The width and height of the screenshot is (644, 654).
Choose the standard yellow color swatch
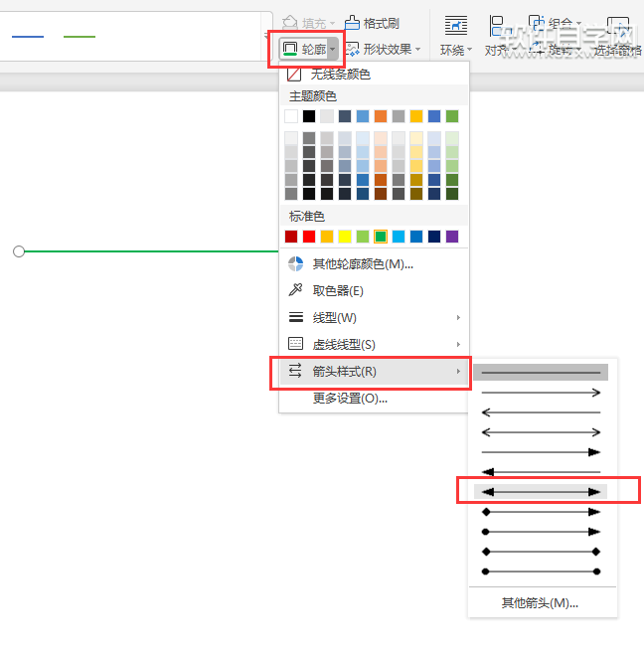pos(345,237)
